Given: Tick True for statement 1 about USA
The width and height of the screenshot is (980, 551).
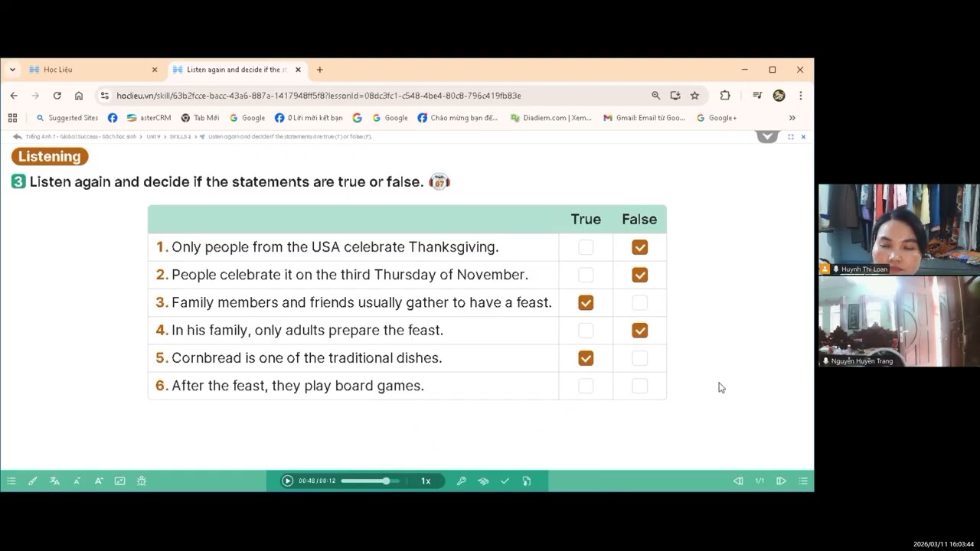Looking at the screenshot, I should pos(586,247).
